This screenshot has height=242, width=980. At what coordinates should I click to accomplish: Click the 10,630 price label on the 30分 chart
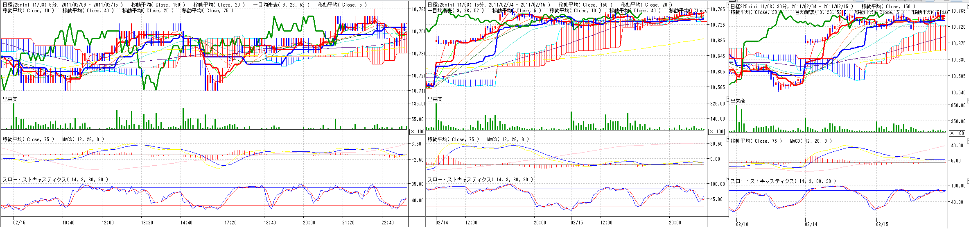pos(958,60)
